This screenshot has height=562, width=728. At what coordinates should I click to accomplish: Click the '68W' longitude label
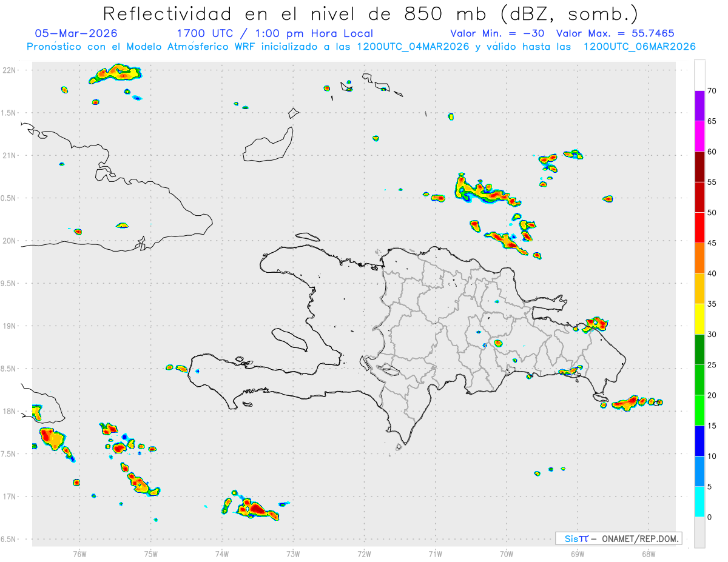point(649,554)
